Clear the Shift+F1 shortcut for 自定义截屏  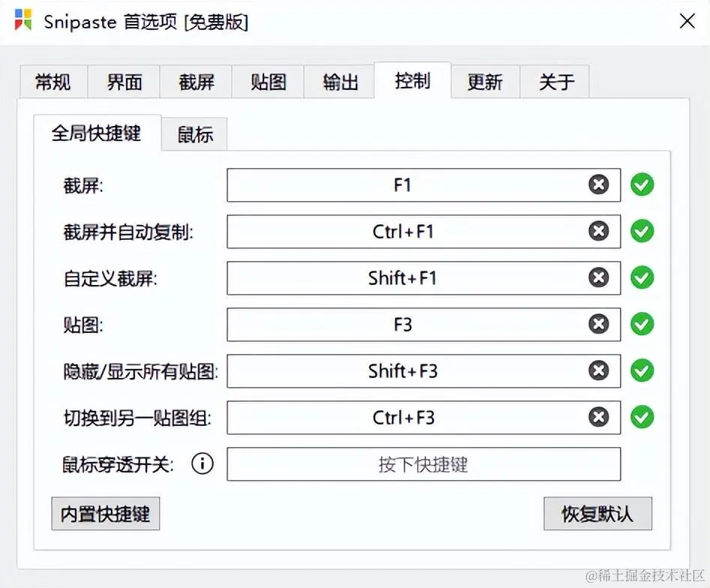pyautogui.click(x=599, y=277)
